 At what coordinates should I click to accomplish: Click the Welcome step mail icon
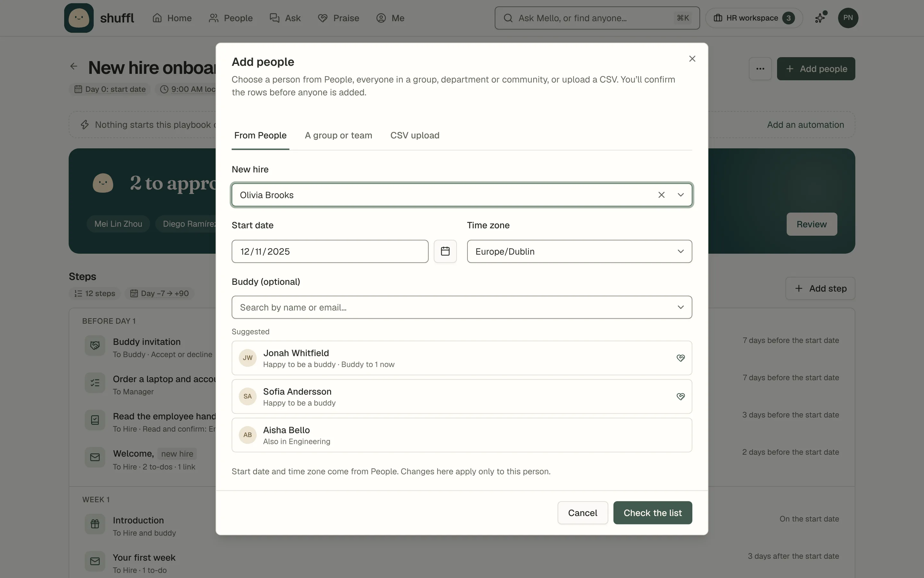tap(95, 457)
